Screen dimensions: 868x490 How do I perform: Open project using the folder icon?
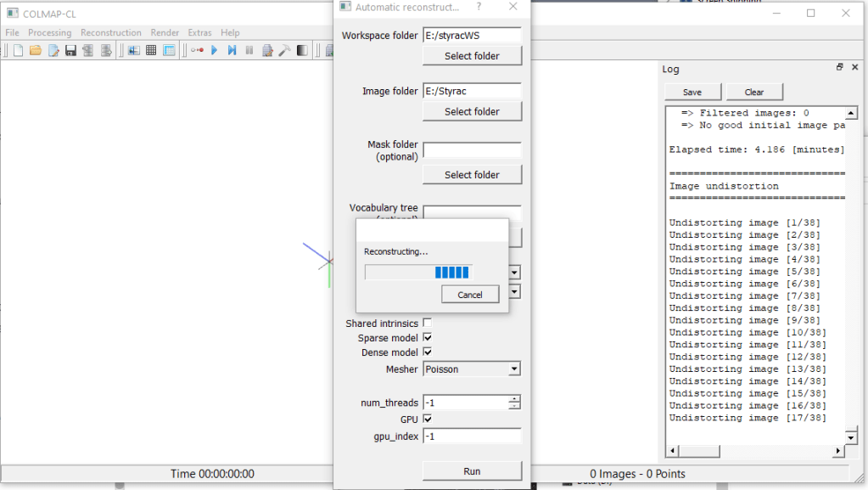coord(36,51)
